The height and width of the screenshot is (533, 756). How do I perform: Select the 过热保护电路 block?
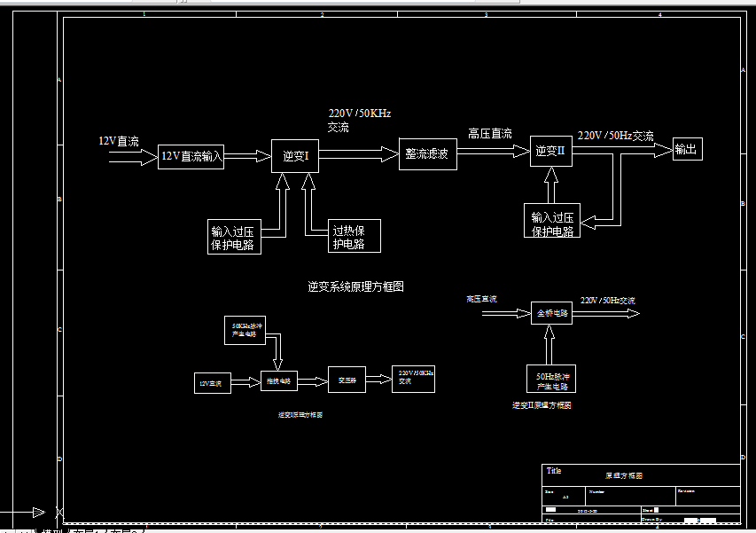coord(355,236)
